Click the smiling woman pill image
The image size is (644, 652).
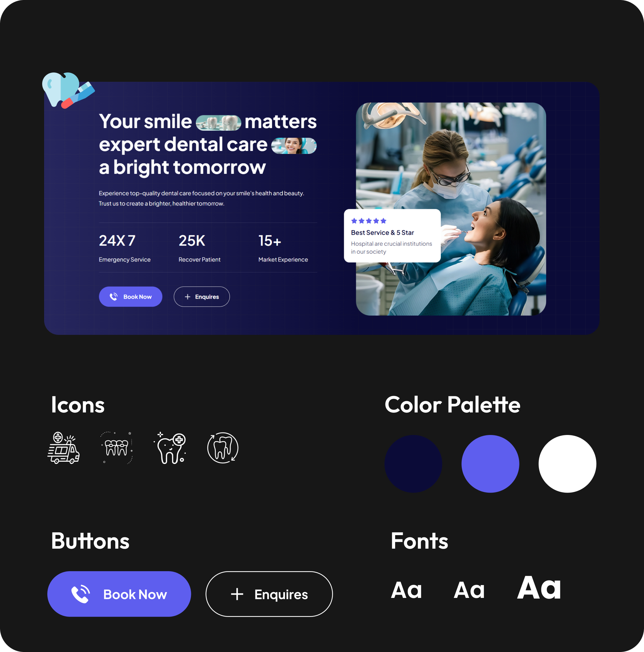click(x=294, y=146)
